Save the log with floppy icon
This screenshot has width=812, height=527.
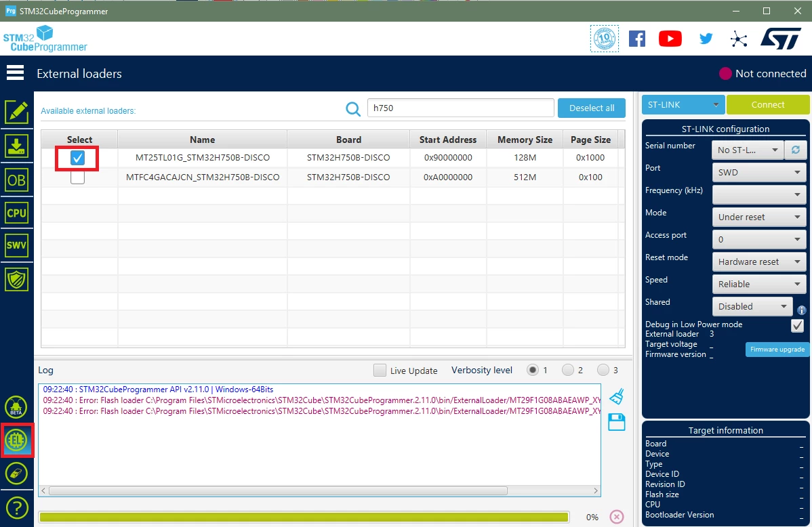coord(616,422)
